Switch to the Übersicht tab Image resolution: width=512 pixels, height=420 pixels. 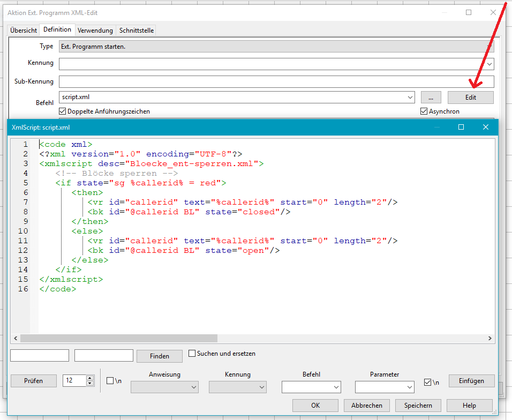pyautogui.click(x=24, y=31)
